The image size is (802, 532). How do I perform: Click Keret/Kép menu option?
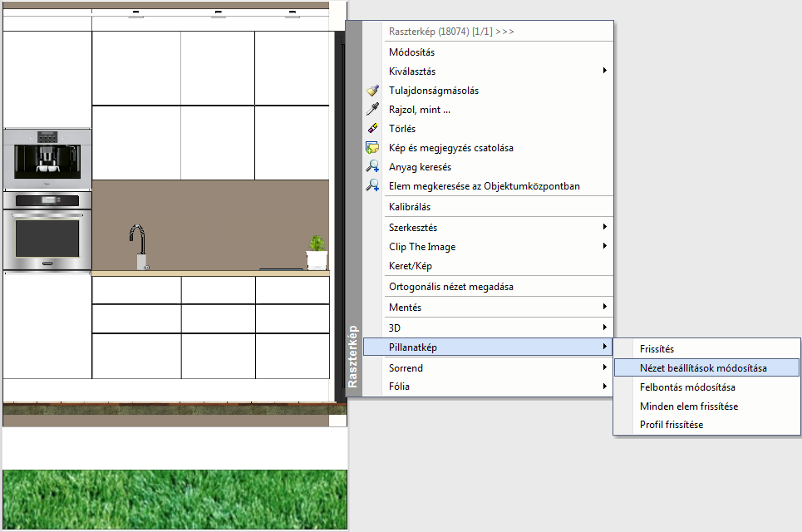coord(410,266)
